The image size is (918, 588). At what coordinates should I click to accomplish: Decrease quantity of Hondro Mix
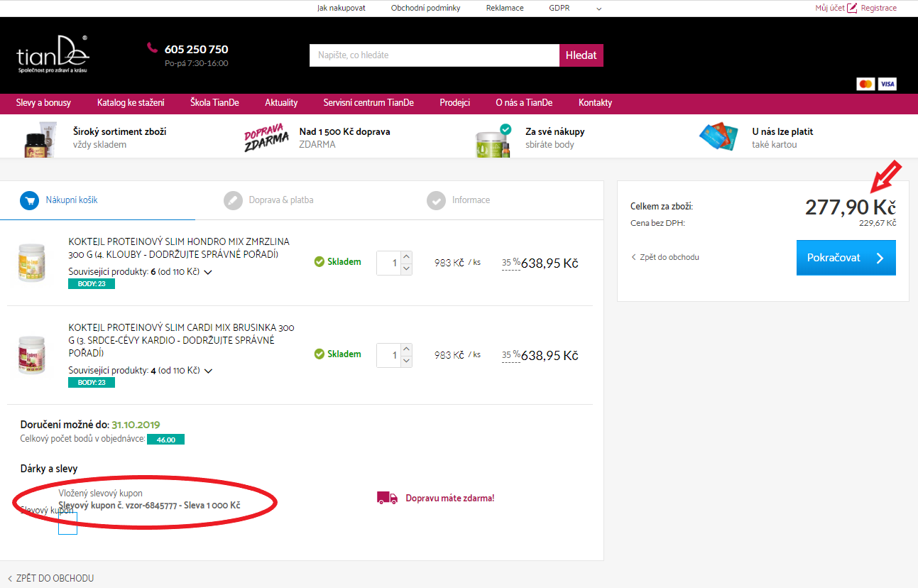[x=406, y=268]
